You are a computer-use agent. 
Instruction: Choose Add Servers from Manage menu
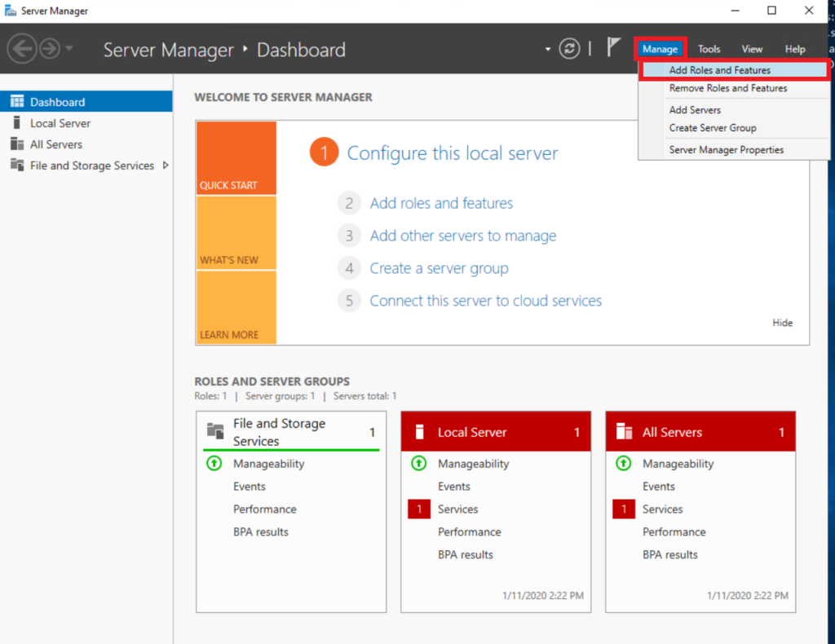pyautogui.click(x=695, y=110)
